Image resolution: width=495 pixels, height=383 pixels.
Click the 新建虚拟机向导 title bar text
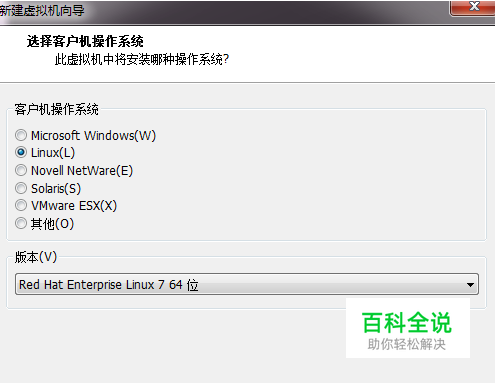[x=42, y=11]
